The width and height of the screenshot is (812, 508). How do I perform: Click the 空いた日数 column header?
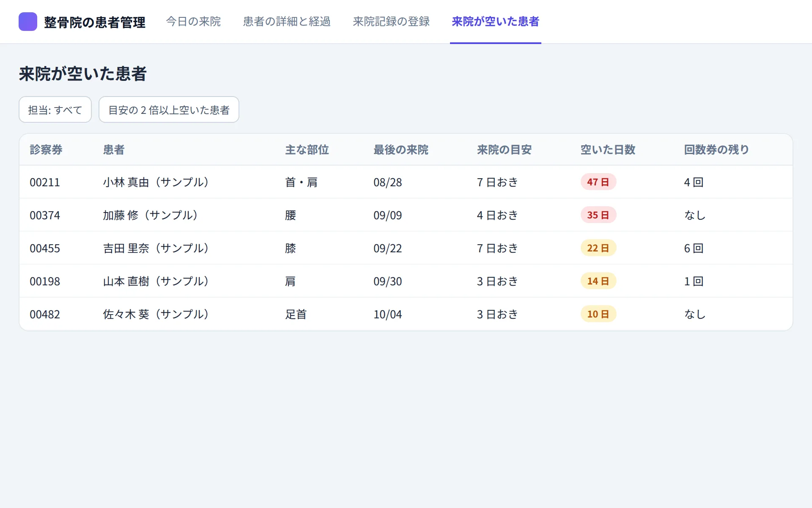(x=608, y=149)
